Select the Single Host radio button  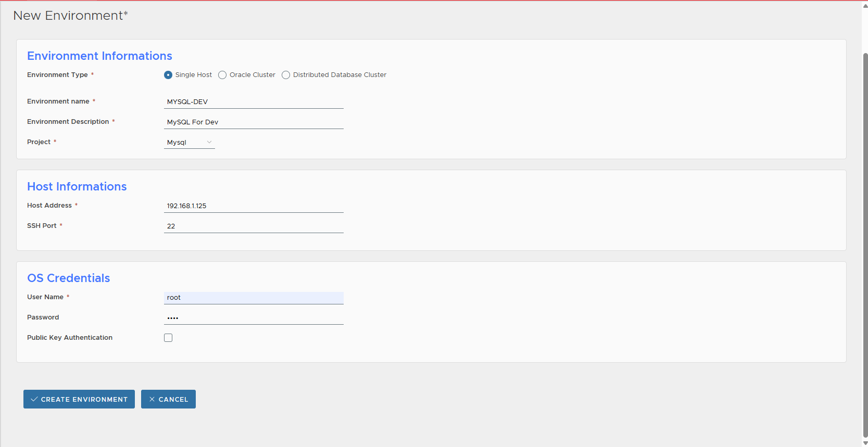168,75
